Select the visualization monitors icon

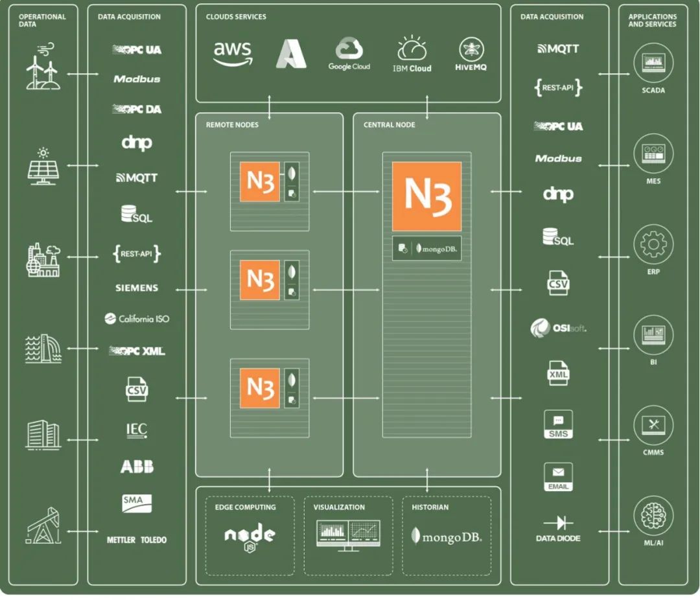tap(348, 535)
